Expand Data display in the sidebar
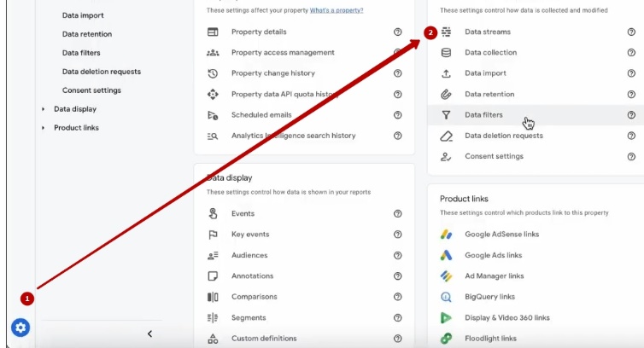644x348 pixels. pos(44,109)
